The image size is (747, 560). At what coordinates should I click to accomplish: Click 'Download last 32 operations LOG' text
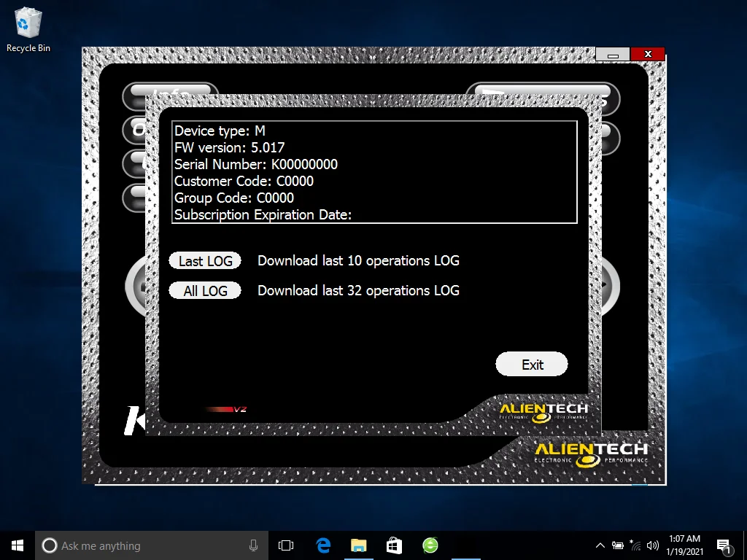358,290
